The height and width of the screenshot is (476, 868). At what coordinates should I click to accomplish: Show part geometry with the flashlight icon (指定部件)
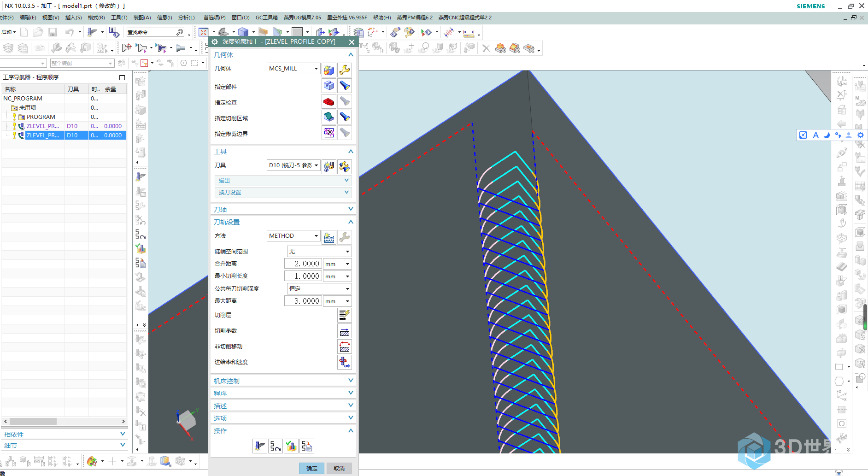point(345,86)
